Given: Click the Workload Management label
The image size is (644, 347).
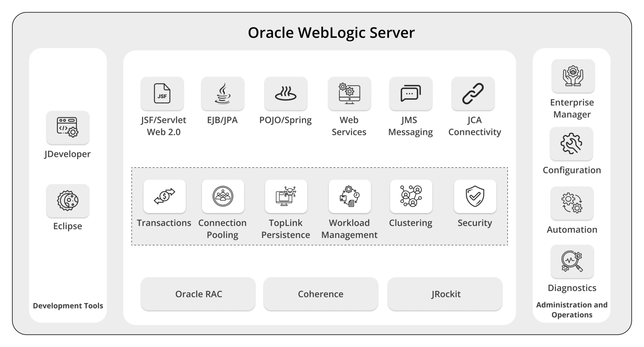Looking at the screenshot, I should [349, 229].
